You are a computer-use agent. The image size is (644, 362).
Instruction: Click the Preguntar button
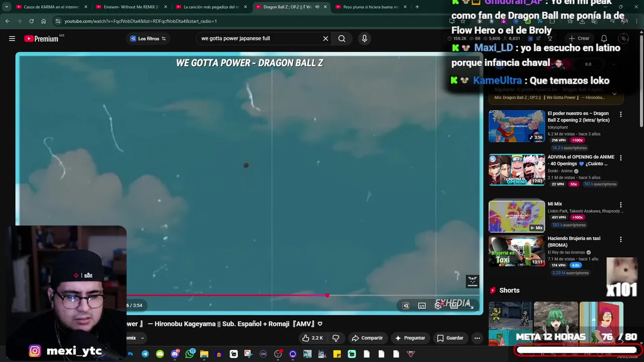click(411, 338)
